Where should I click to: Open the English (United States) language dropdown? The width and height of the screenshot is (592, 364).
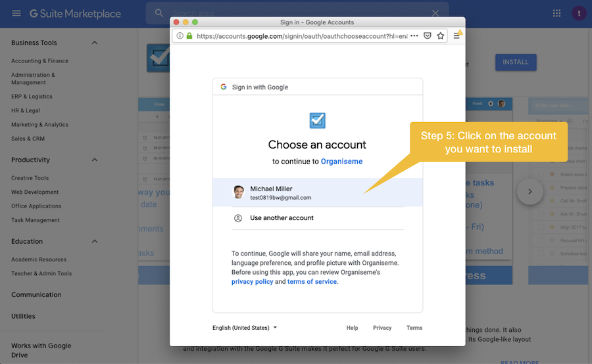coord(245,328)
